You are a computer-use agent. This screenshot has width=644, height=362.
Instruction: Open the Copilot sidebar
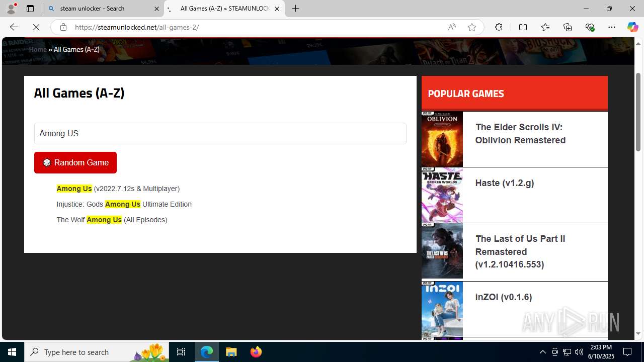tap(632, 27)
